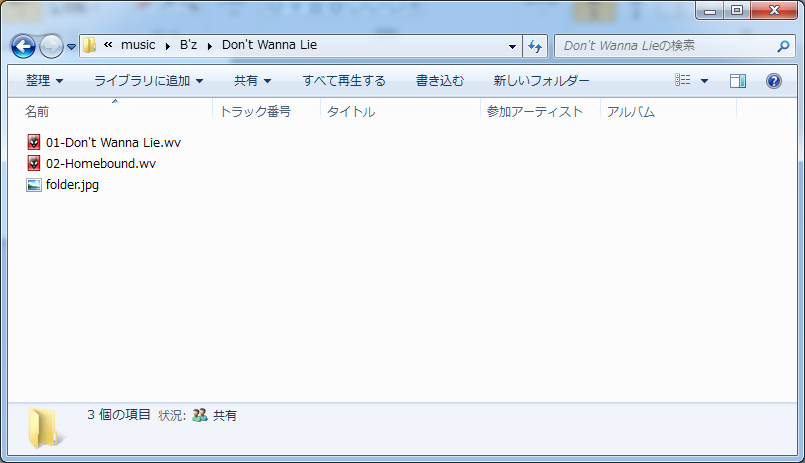Click the icon of 02-Homebound.wv
The image size is (805, 463).
pos(33,163)
